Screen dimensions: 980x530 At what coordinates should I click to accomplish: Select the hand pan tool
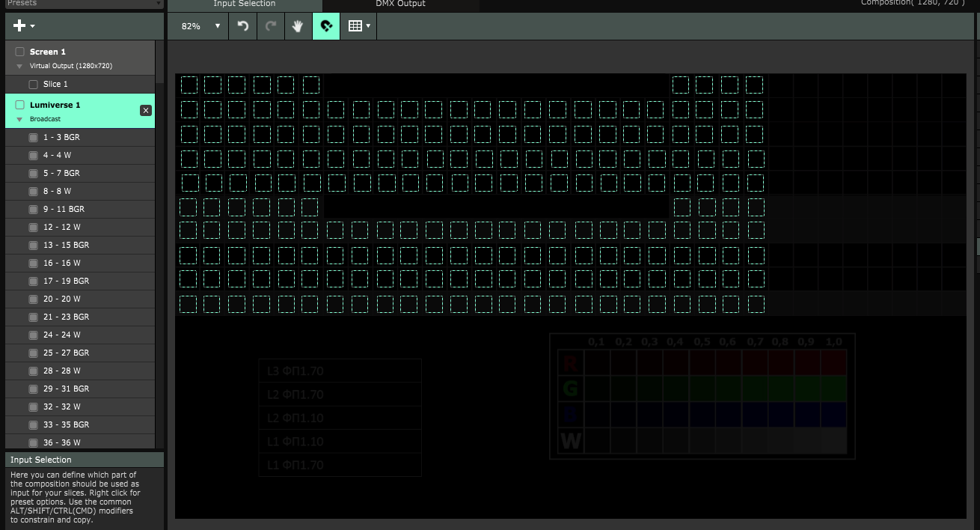click(x=298, y=26)
